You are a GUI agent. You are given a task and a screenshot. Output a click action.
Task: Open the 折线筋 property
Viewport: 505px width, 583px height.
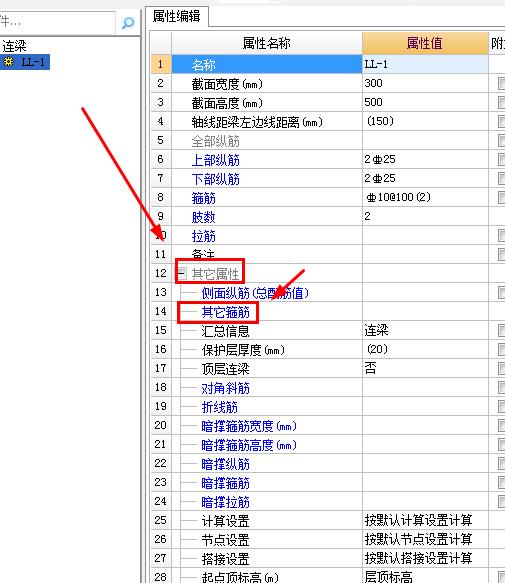(219, 407)
